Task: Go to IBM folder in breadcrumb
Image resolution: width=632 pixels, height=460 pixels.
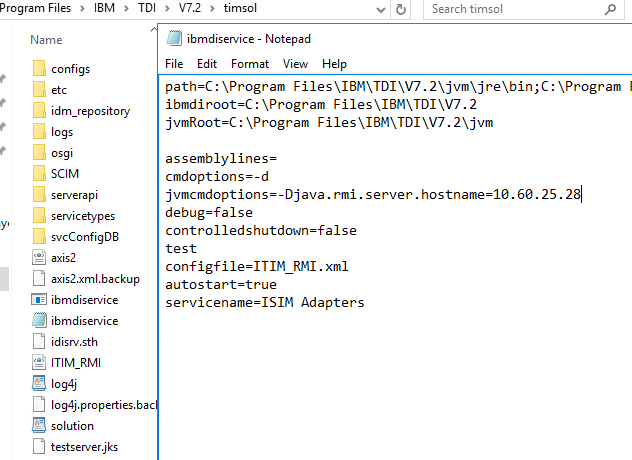Action: click(104, 8)
